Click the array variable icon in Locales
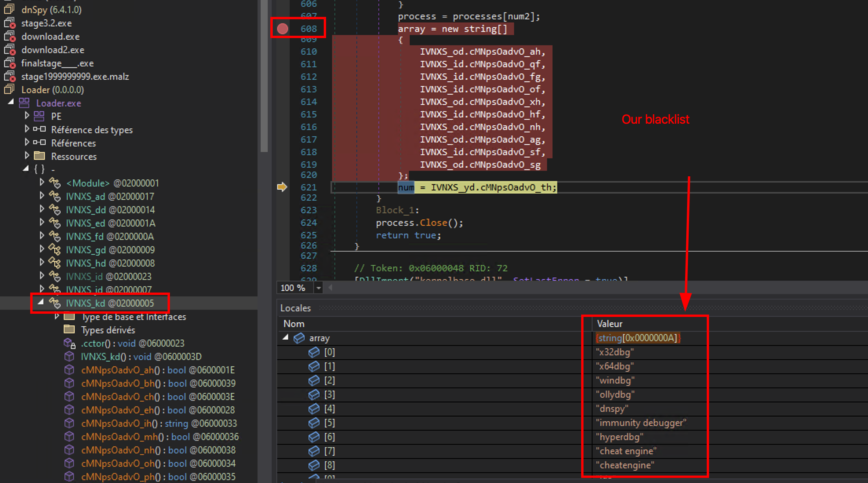868x483 pixels. pos(299,338)
